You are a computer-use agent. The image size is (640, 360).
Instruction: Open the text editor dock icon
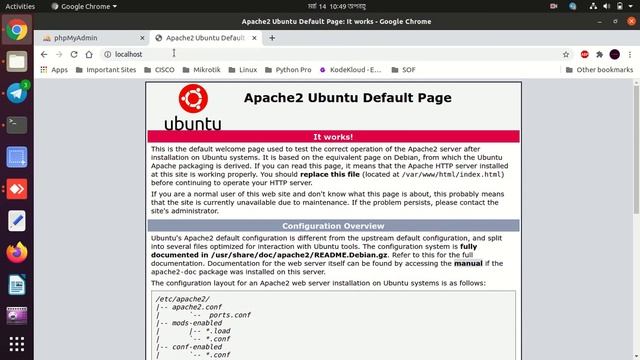[x=17, y=221]
